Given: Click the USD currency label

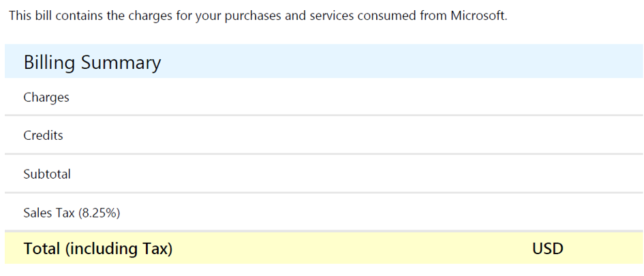Looking at the screenshot, I should click(548, 249).
